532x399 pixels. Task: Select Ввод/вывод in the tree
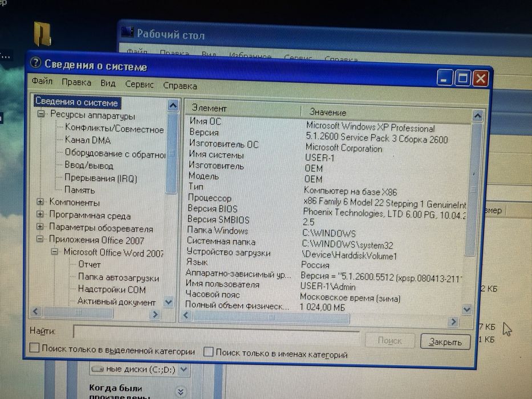tap(89, 165)
